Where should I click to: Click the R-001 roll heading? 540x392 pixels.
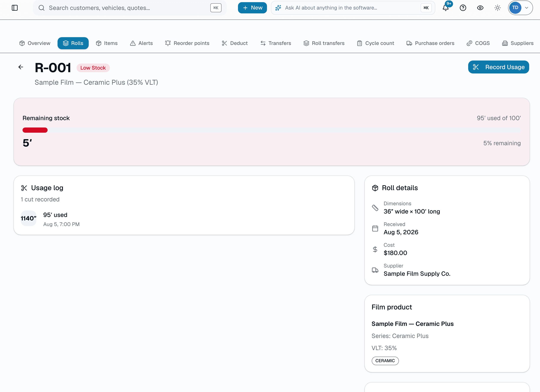pos(53,68)
